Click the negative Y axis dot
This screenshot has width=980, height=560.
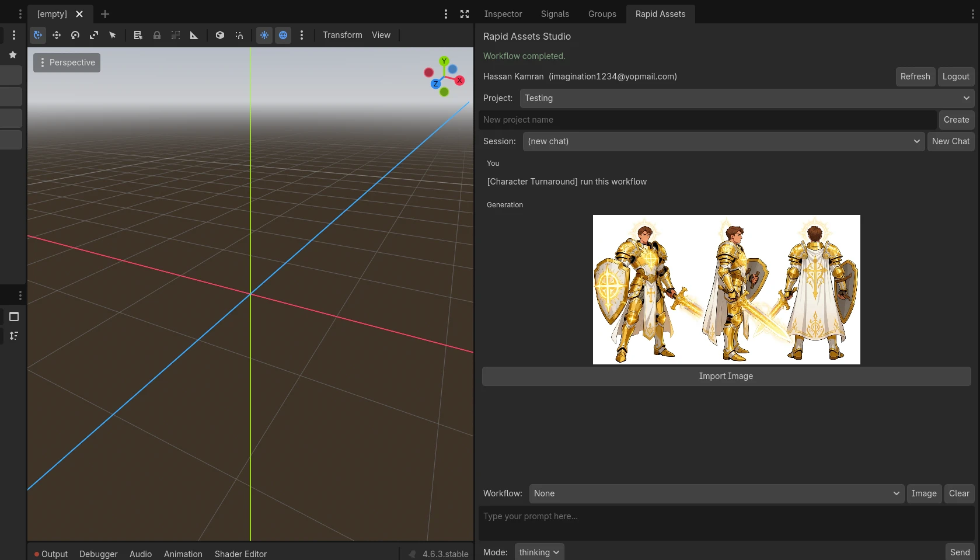point(444,92)
